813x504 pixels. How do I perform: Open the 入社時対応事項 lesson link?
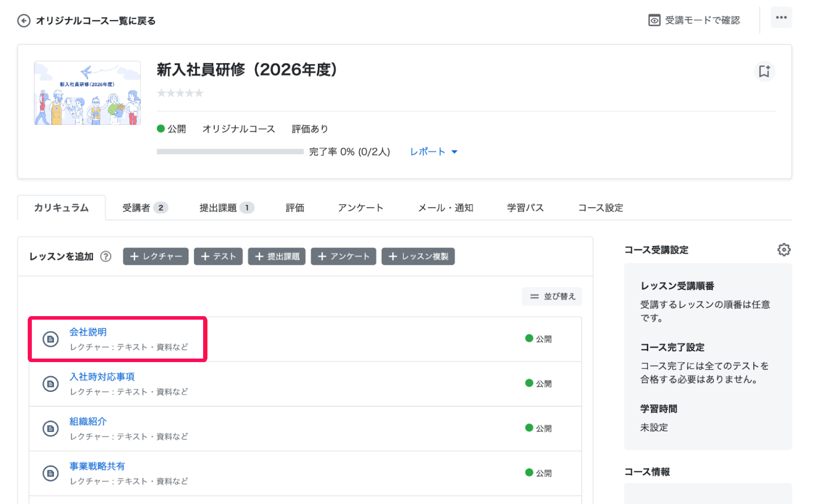102,377
